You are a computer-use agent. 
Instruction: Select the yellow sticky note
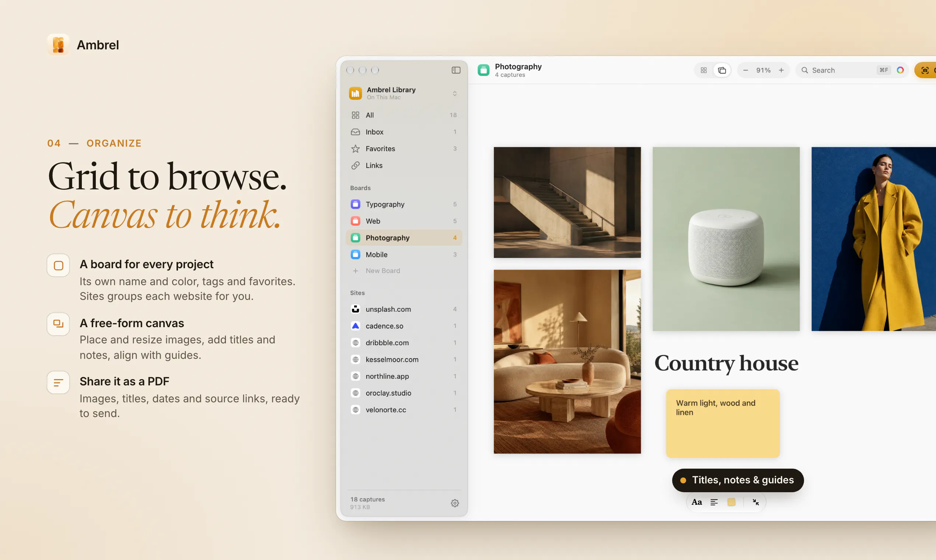(x=722, y=423)
